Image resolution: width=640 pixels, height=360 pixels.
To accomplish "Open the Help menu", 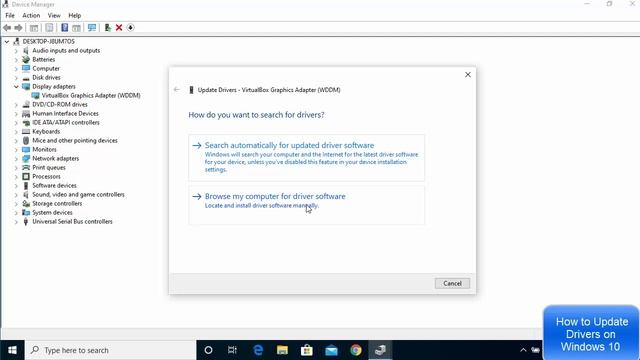I will pyautogui.click(x=74, y=16).
